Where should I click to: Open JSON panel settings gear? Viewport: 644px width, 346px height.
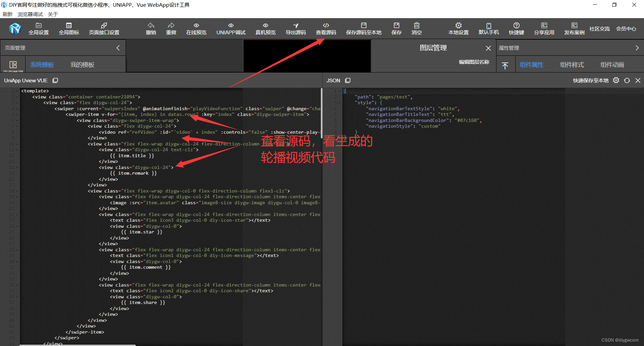pyautogui.click(x=616, y=80)
